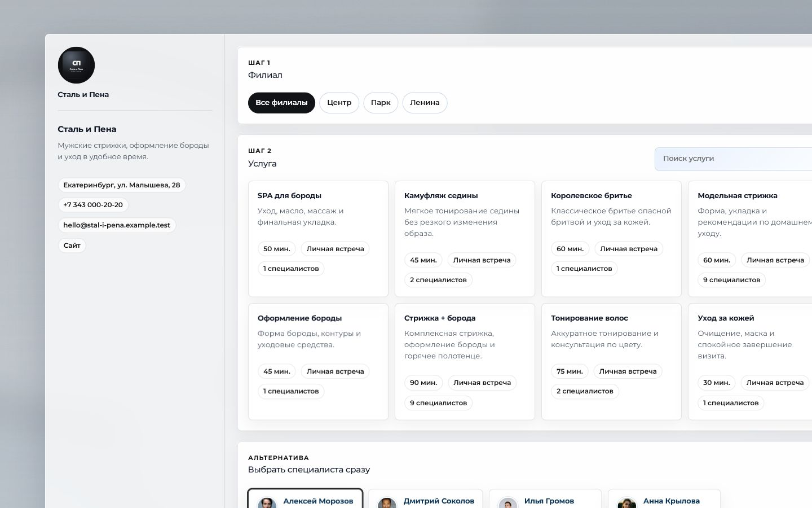Viewport: 812px width, 508px height.
Task: Pick Илья Громов specialist card
Action: [x=545, y=498]
